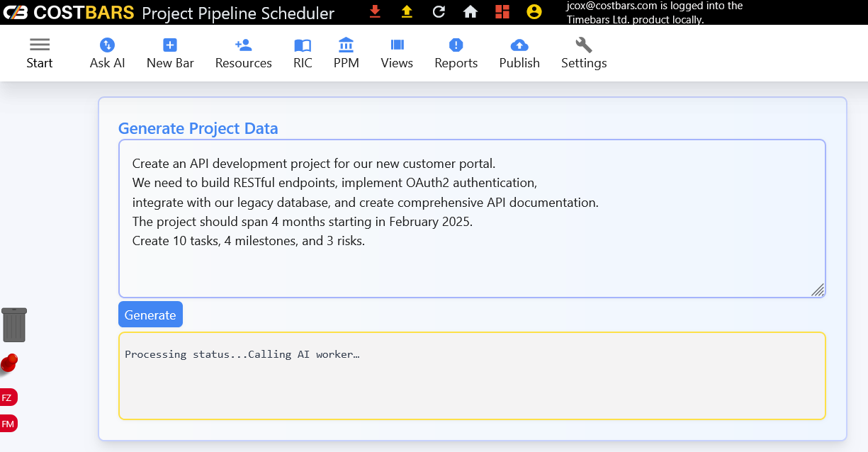
Task: Open the Start hamburger menu
Action: tap(40, 53)
